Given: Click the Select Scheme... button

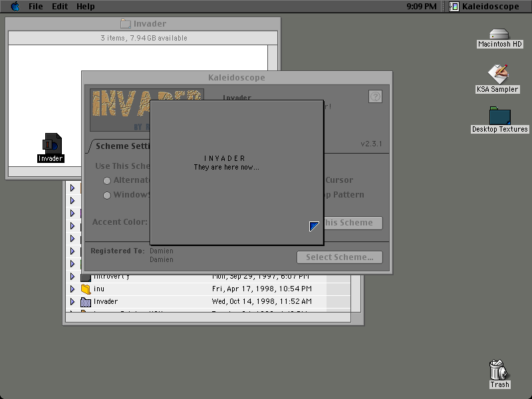Looking at the screenshot, I should 340,257.
